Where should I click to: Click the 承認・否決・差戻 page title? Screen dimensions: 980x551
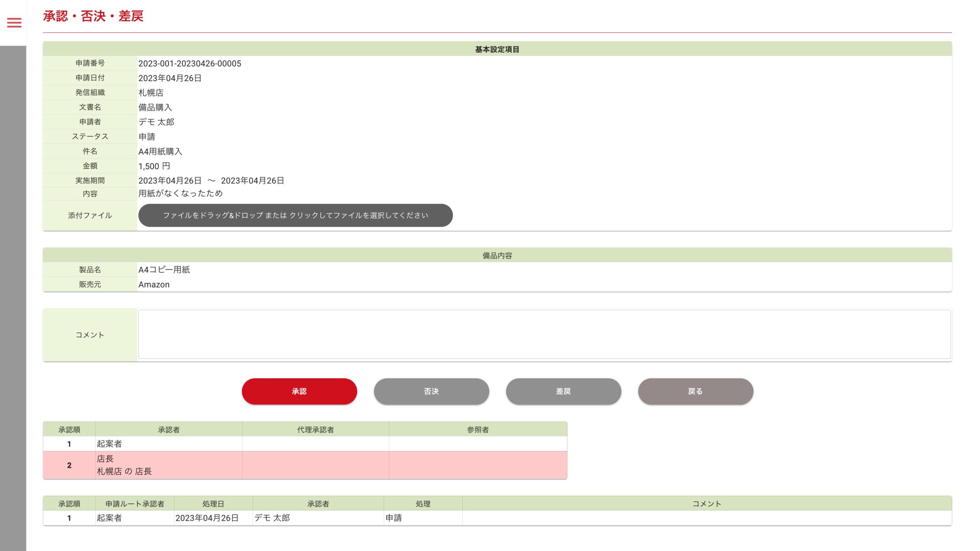click(x=93, y=16)
